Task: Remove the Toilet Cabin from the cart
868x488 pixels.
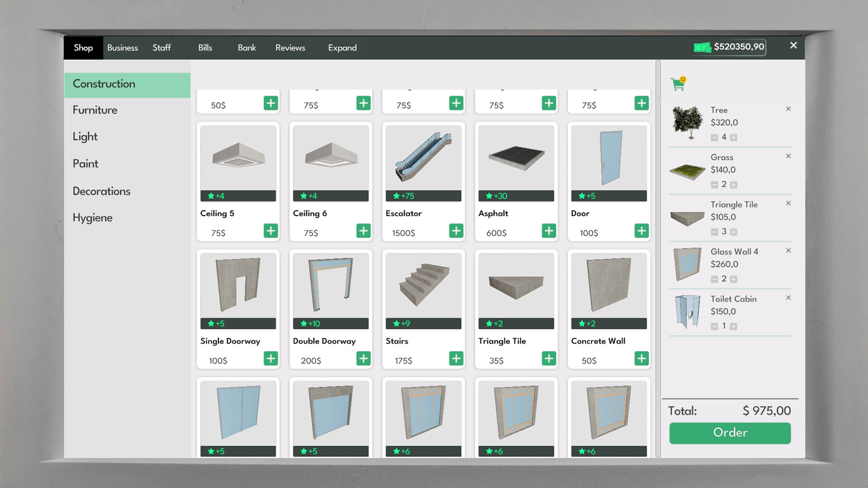Action: pos(788,297)
